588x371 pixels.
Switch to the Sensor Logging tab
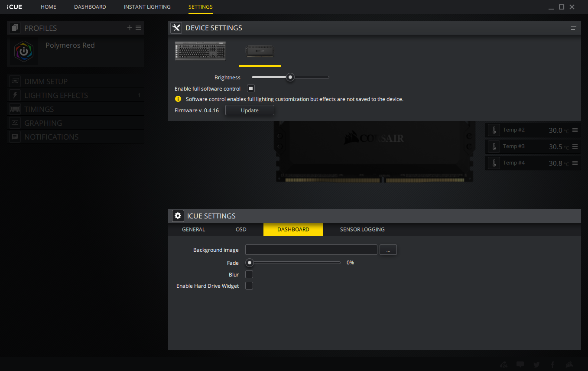click(x=362, y=229)
